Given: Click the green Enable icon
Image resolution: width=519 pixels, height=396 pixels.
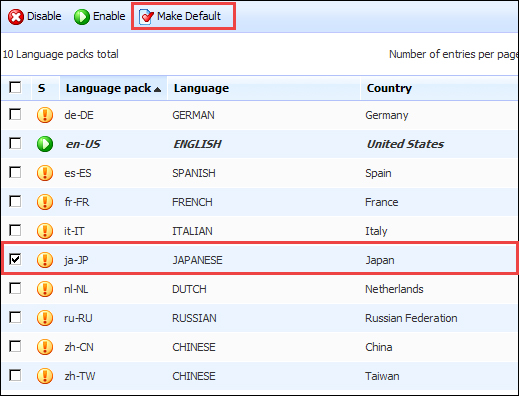Looking at the screenshot, I should (x=82, y=17).
